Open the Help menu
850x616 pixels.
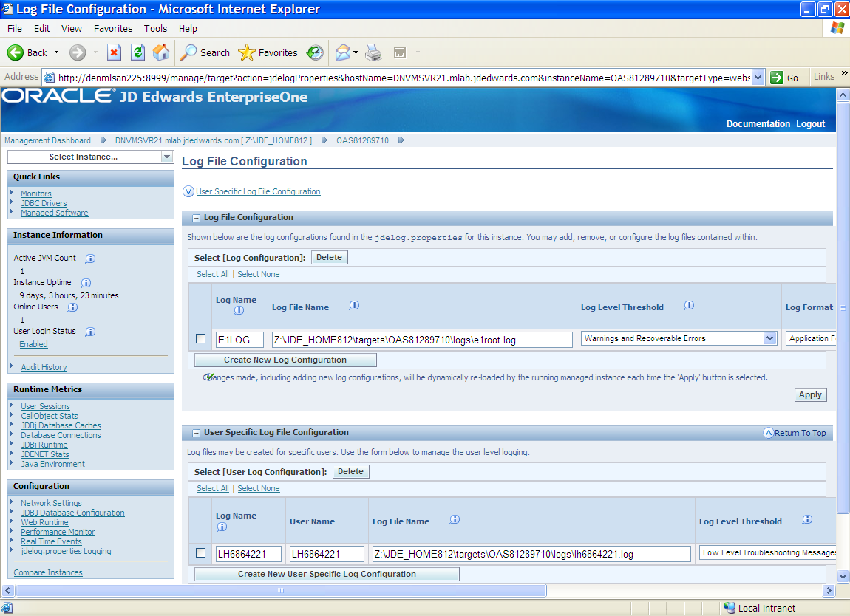(188, 29)
